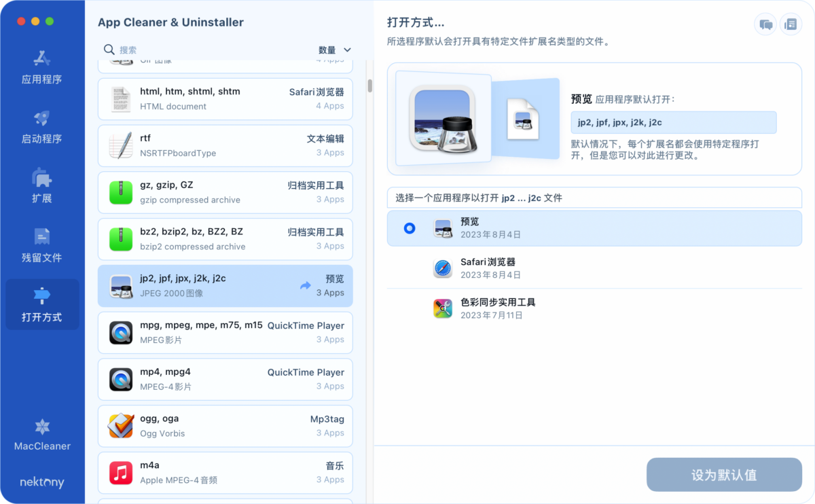Select the 打开方式 sidebar section
The width and height of the screenshot is (815, 504).
pos(42,304)
